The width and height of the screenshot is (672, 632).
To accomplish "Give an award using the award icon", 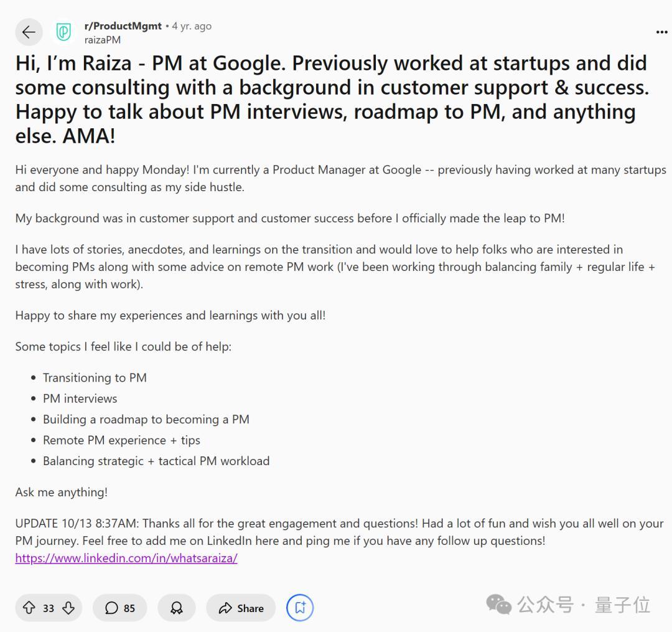I will [177, 608].
